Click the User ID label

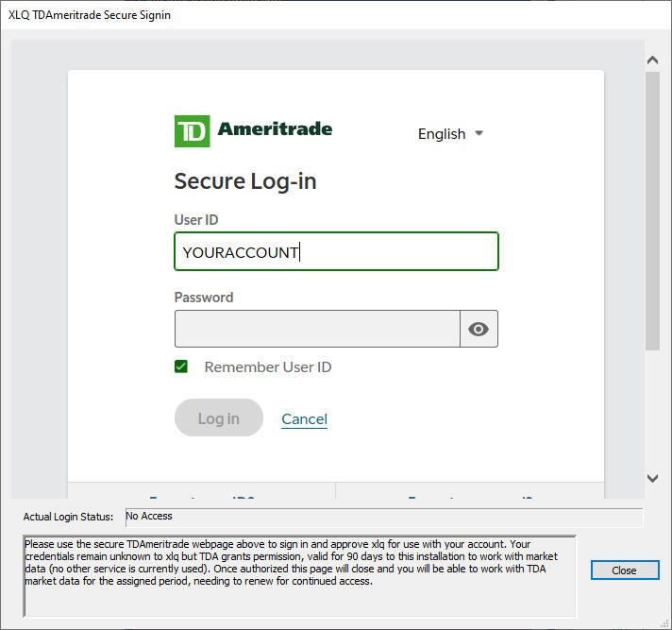[x=196, y=220]
